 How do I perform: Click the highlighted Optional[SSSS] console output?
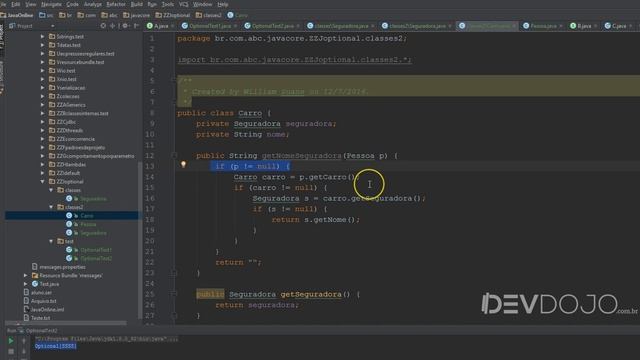[56, 346]
